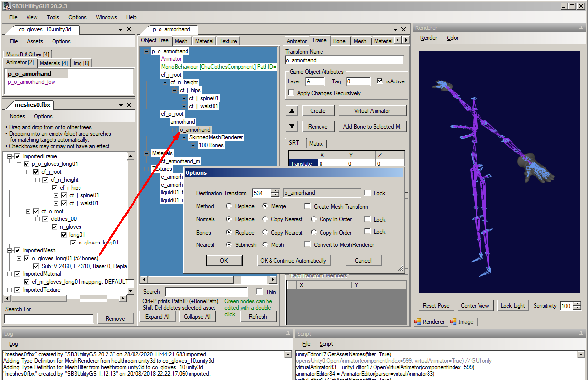This screenshot has height=380, width=588.
Task: Select Copy In Order for Bones
Action: tap(314, 232)
